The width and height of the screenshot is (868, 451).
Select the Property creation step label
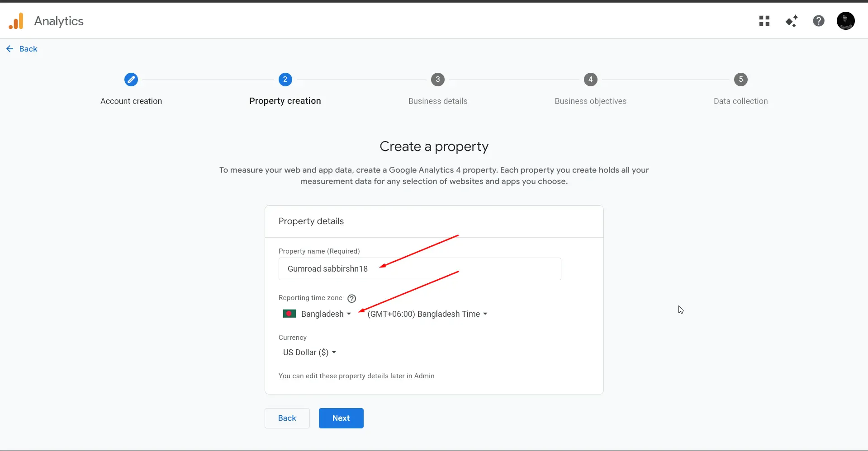click(285, 101)
